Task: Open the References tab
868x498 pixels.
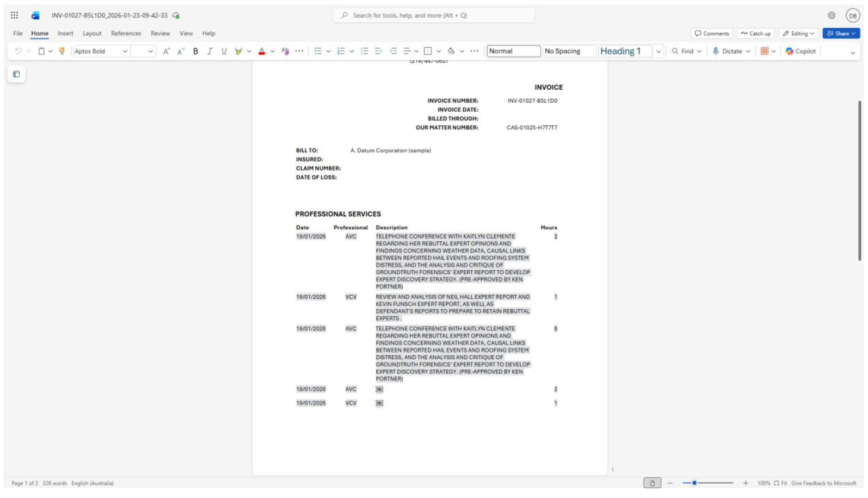Action: click(x=126, y=33)
